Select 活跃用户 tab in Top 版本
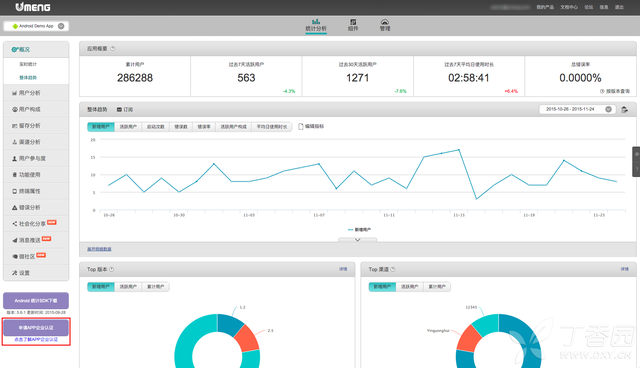The image size is (640, 368). (x=128, y=287)
